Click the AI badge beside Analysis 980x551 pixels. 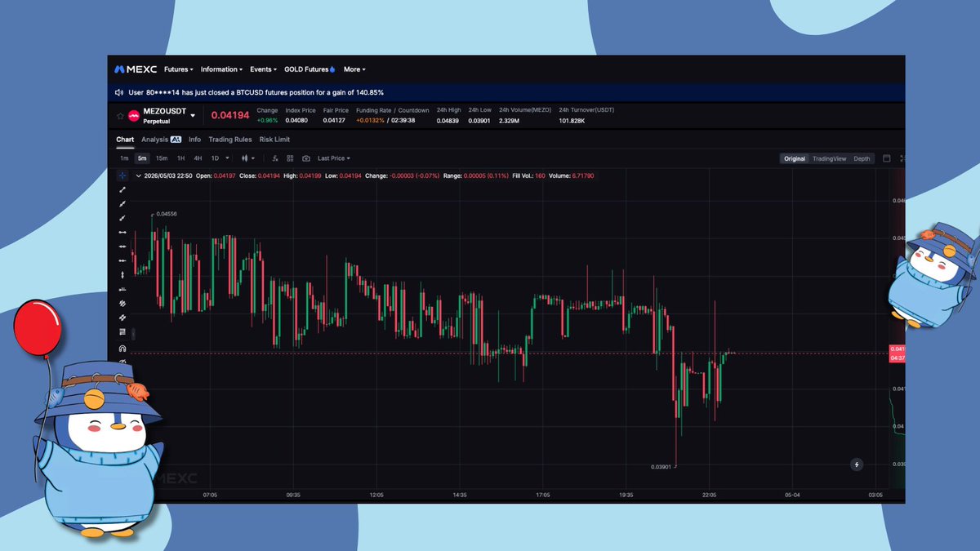coord(176,140)
